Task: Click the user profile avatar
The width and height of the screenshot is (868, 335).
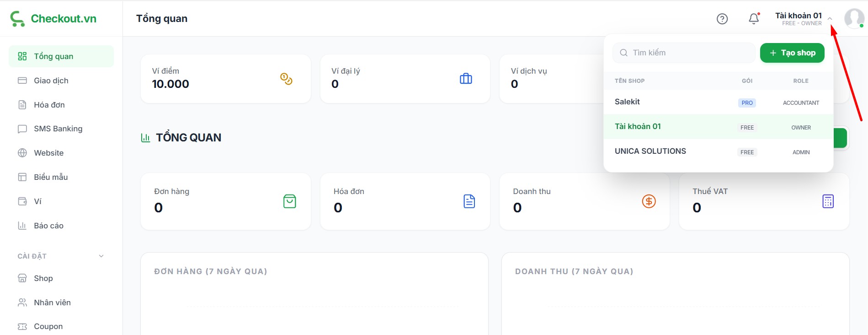Action: tap(853, 19)
